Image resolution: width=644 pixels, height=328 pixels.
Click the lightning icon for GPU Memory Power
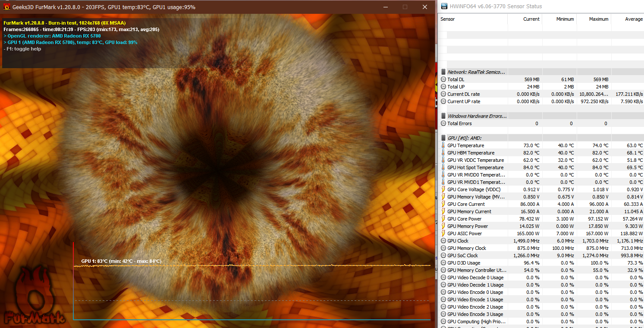443,226
